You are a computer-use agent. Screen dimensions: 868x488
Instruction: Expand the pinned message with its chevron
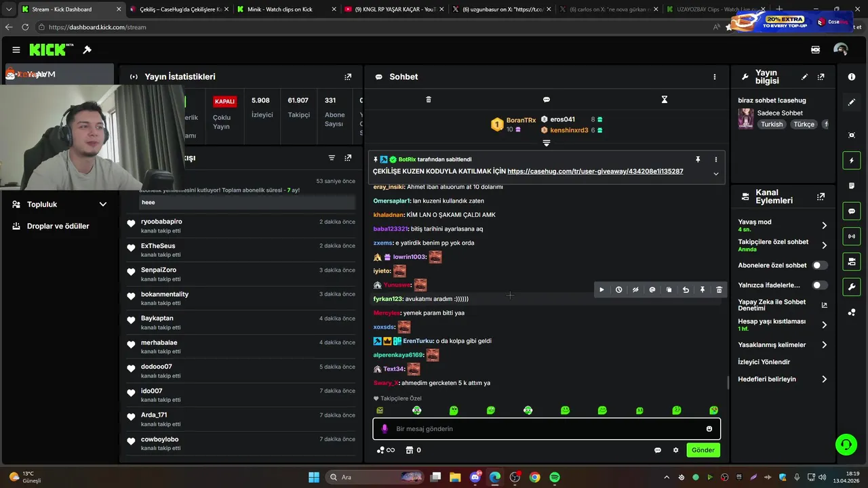[x=715, y=174]
